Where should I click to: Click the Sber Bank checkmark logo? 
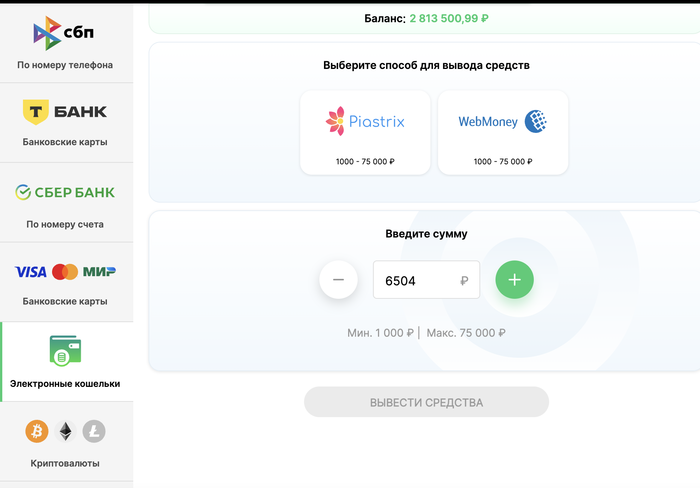tap(23, 192)
